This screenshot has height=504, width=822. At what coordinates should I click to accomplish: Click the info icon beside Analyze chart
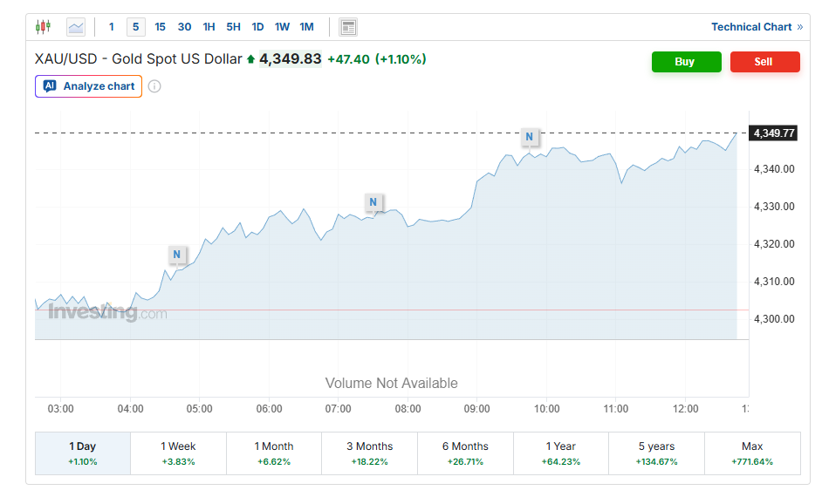point(154,86)
